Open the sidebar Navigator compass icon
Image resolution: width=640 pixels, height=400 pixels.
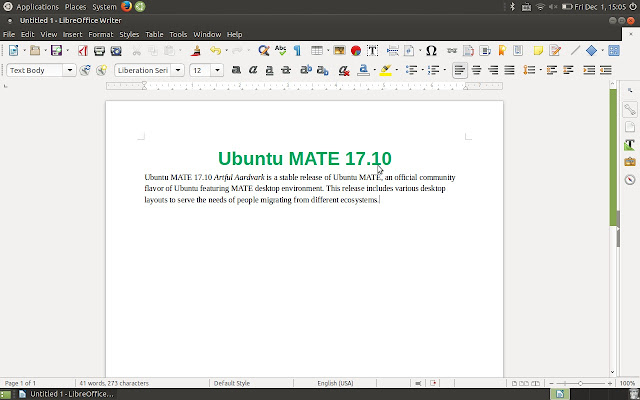(x=630, y=180)
